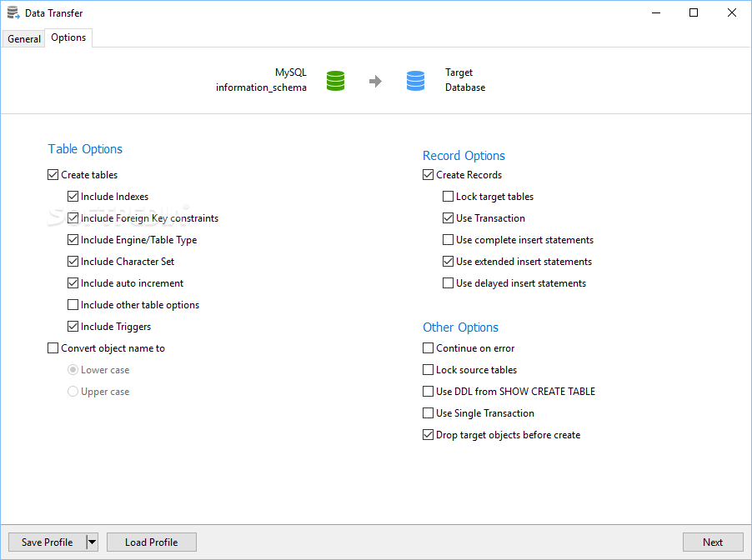
Task: Click the Next button
Action: [713, 542]
